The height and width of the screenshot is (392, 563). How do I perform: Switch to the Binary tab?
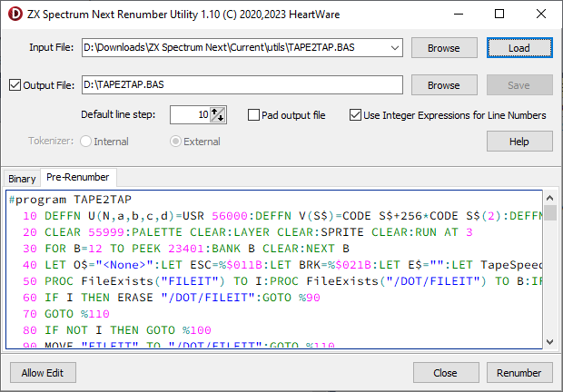pyautogui.click(x=22, y=179)
